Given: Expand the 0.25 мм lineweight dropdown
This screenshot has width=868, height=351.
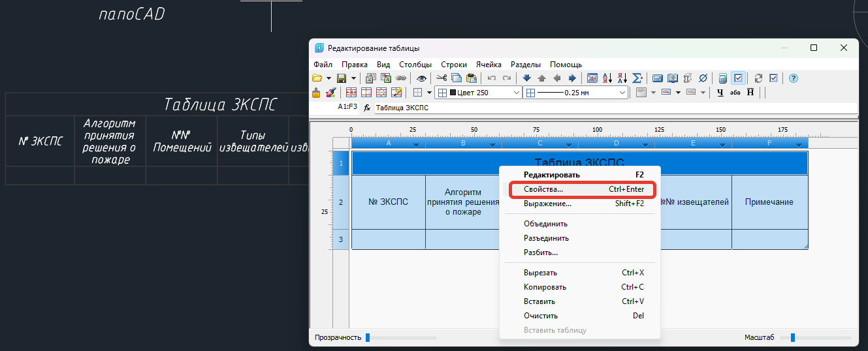Looking at the screenshot, I should point(622,93).
